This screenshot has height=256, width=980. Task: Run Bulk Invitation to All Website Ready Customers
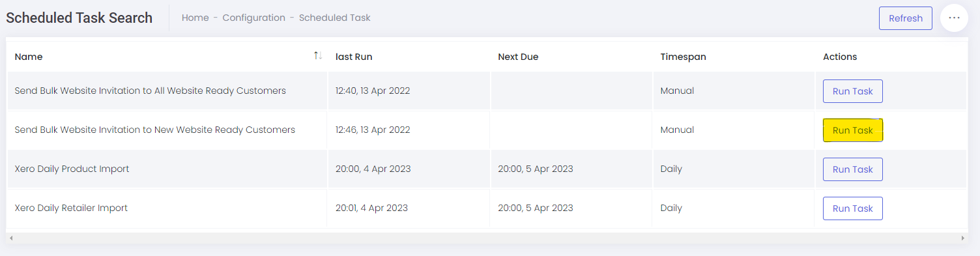852,91
